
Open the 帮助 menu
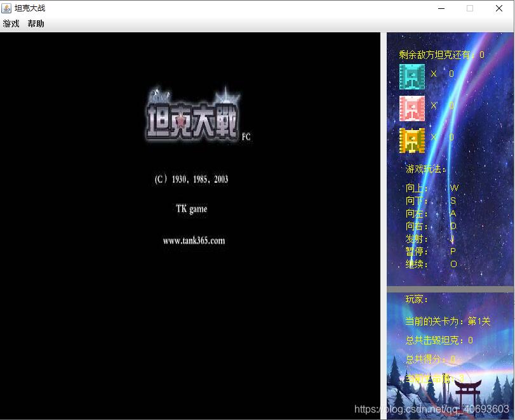(x=36, y=23)
